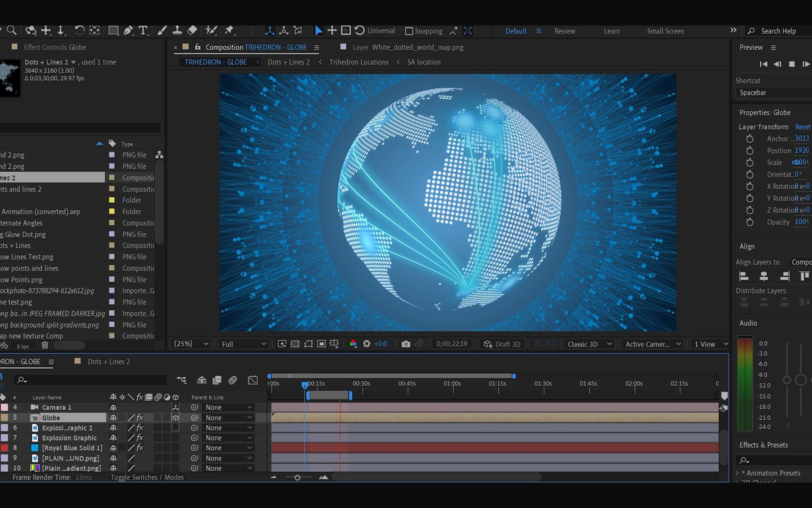Select the Type tool
This screenshot has width=812, height=508.
143,31
